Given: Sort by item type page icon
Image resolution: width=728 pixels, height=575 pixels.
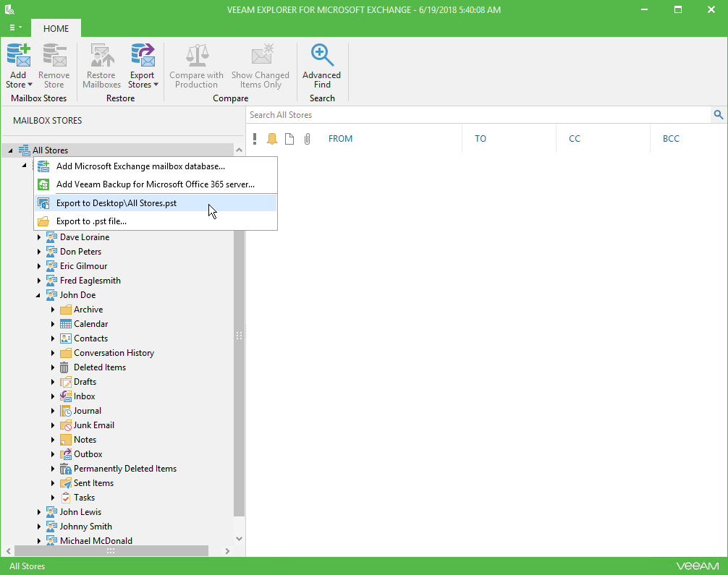Looking at the screenshot, I should [x=289, y=138].
